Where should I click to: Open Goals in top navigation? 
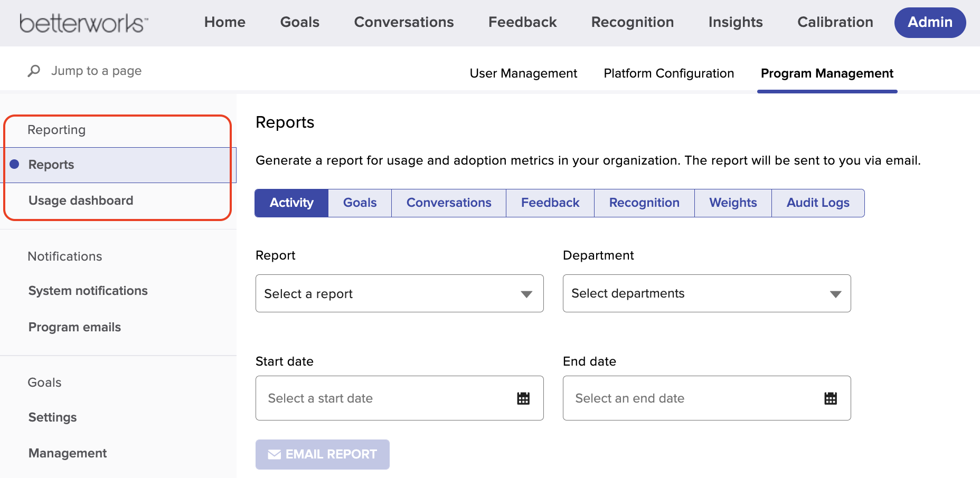coord(300,22)
